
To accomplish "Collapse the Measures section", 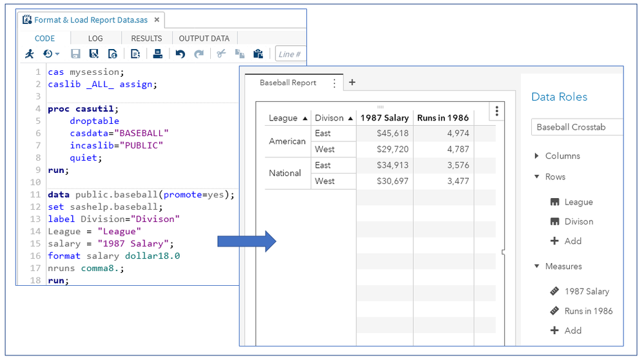I will coord(537,266).
